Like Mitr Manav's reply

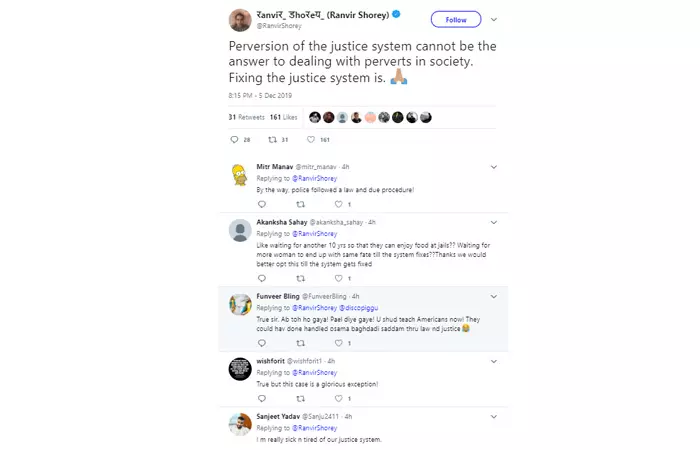[338, 204]
